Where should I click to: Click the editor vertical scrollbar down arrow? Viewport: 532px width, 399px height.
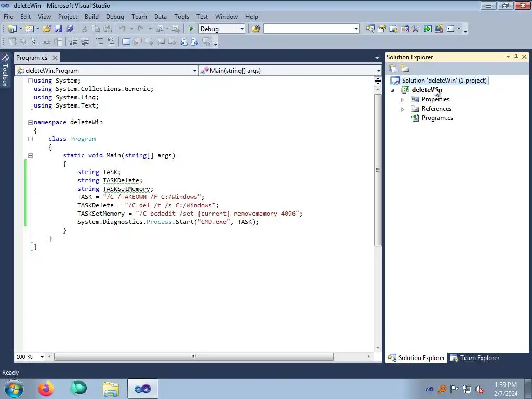378,348
